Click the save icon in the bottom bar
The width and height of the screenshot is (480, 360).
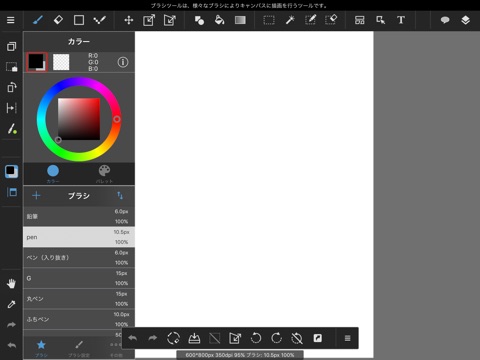(194, 338)
